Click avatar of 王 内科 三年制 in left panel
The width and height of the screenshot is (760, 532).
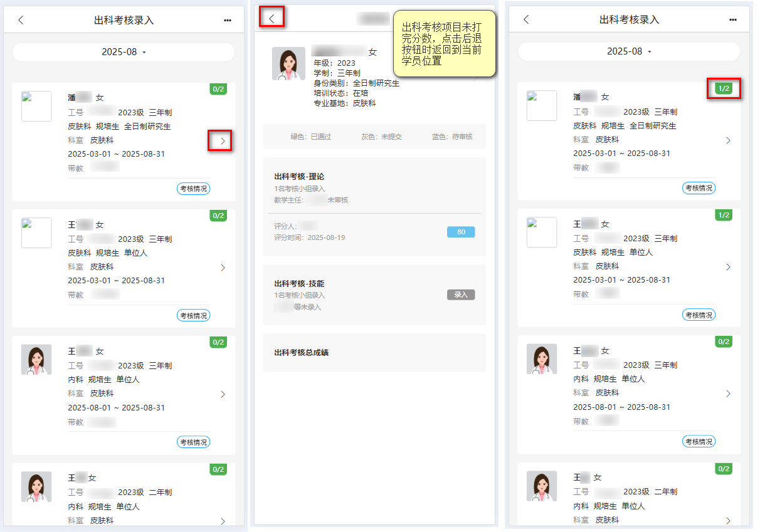coord(36,360)
